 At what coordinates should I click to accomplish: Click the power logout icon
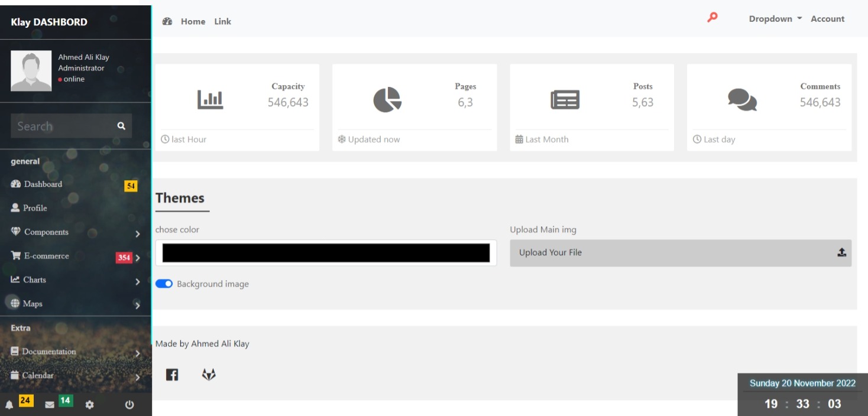point(129,405)
